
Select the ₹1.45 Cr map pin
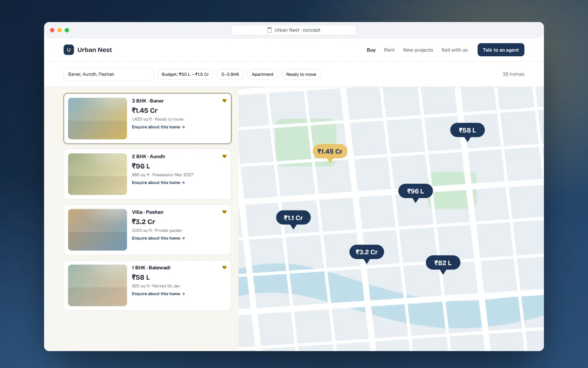point(330,152)
